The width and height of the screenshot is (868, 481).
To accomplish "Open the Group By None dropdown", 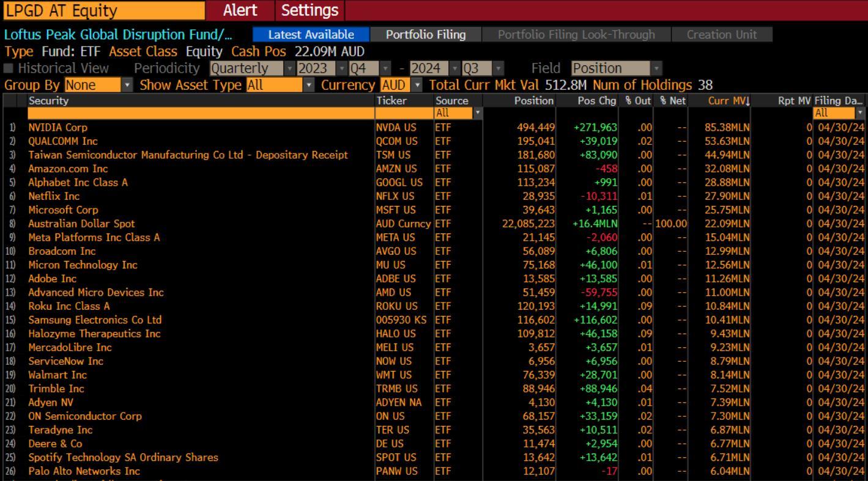I will pyautogui.click(x=98, y=85).
